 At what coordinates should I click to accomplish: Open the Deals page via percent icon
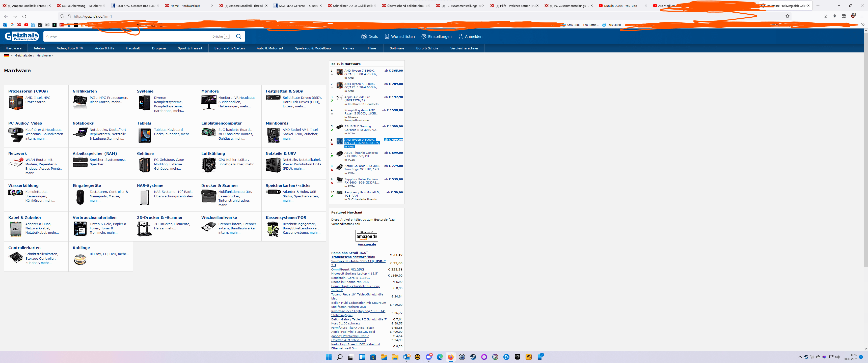(x=370, y=36)
